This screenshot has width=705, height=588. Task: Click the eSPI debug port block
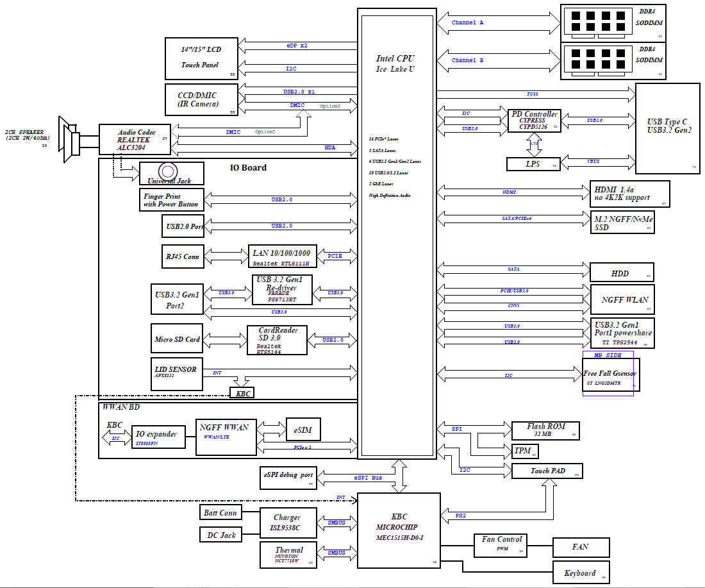pos(288,478)
